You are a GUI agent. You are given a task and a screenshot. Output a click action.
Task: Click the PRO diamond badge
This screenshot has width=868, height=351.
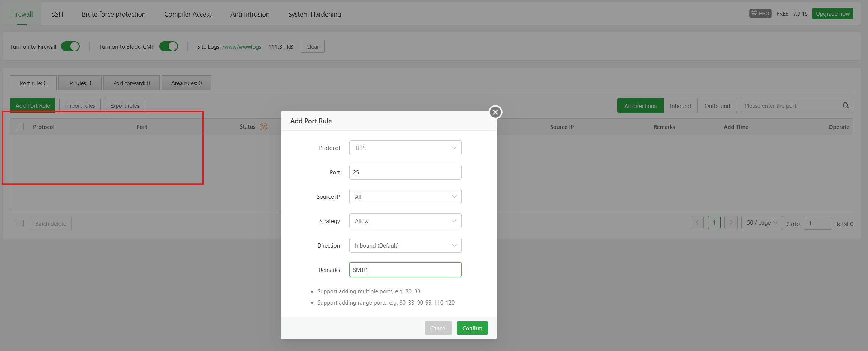coord(760,13)
